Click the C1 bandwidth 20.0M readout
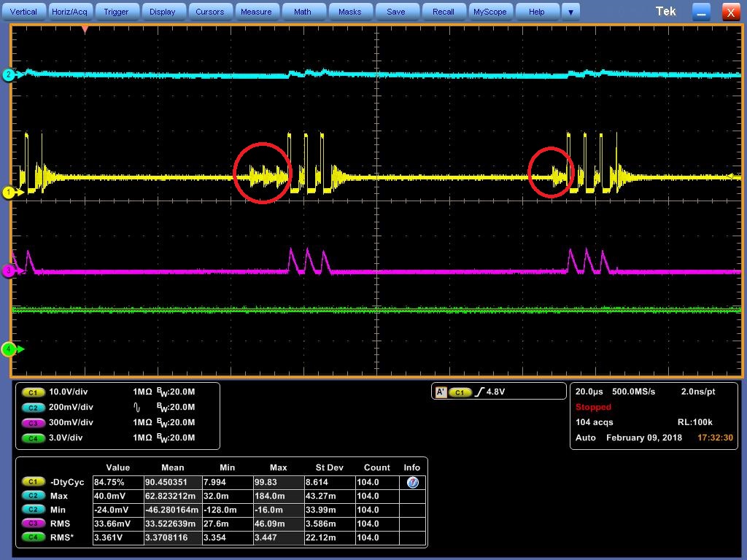This screenshot has height=560, width=747. pyautogui.click(x=176, y=392)
